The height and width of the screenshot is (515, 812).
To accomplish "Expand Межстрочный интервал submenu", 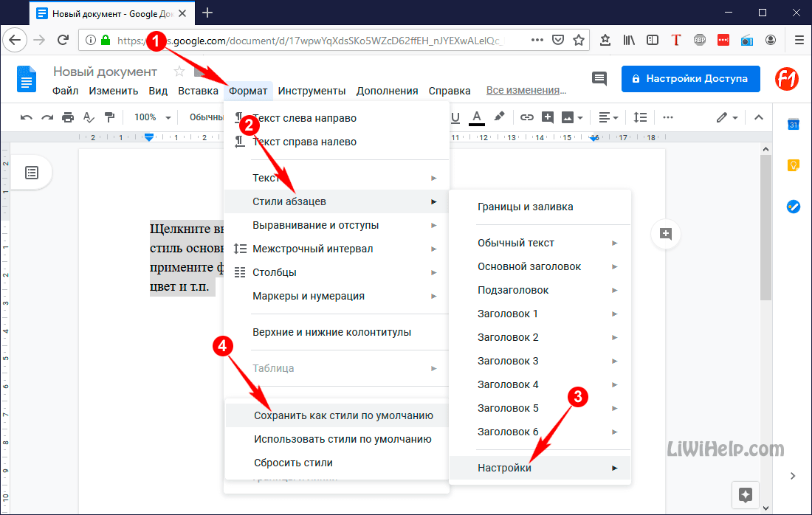I will tap(337, 249).
